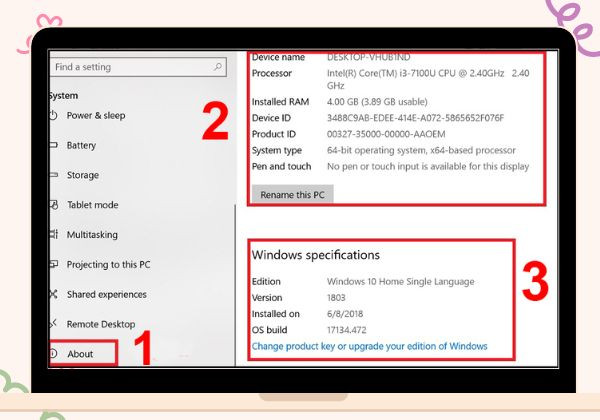The image size is (600, 420).
Task: Click the Storage drive icon
Action: (54, 175)
